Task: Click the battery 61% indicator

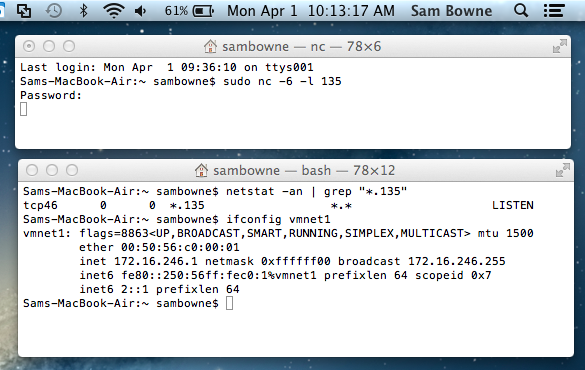Action: [189, 11]
